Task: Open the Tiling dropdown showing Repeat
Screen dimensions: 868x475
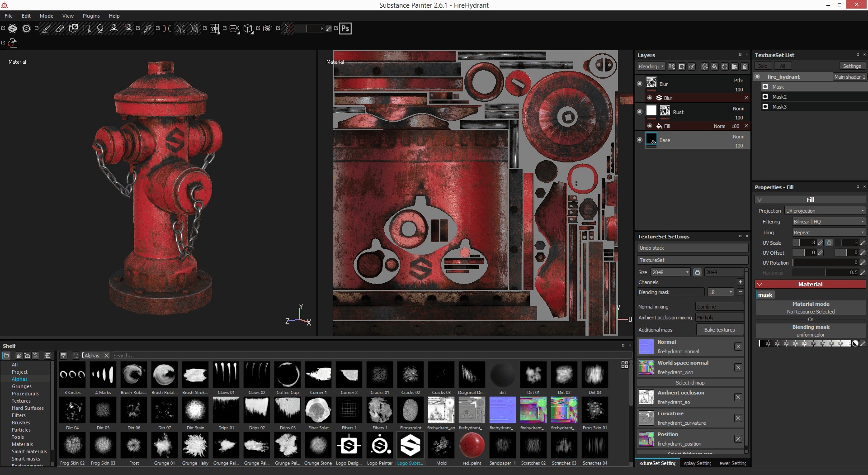Action: [x=829, y=233]
